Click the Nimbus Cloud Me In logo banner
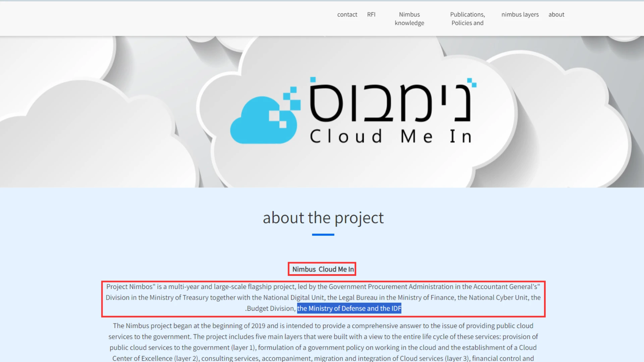The image size is (644, 362). 353,111
